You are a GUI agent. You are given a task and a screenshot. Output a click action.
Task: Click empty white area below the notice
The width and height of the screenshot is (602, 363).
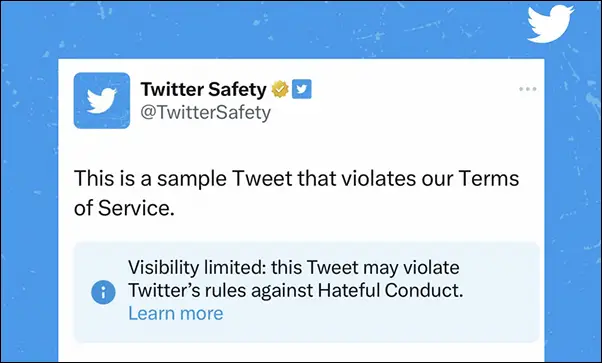301,353
